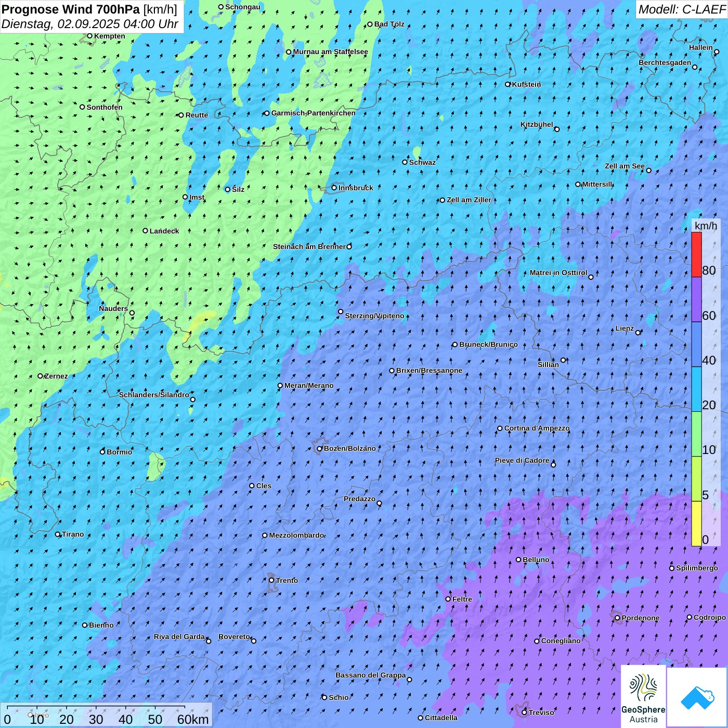This screenshot has width=728, height=728.
Task: Click the Kempten city marker
Action: pyautogui.click(x=90, y=36)
